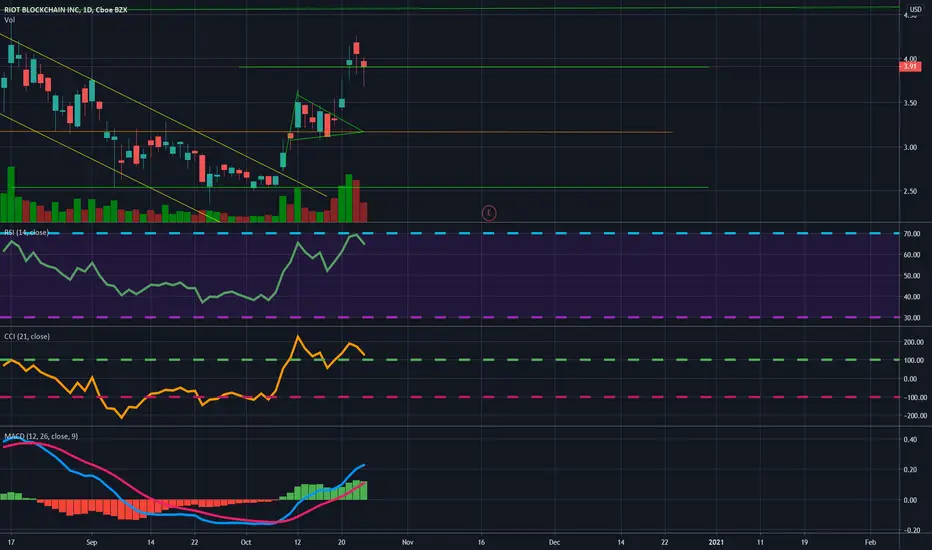
Task: Select the green triangle pennant pattern drawing
Action: tap(326, 117)
